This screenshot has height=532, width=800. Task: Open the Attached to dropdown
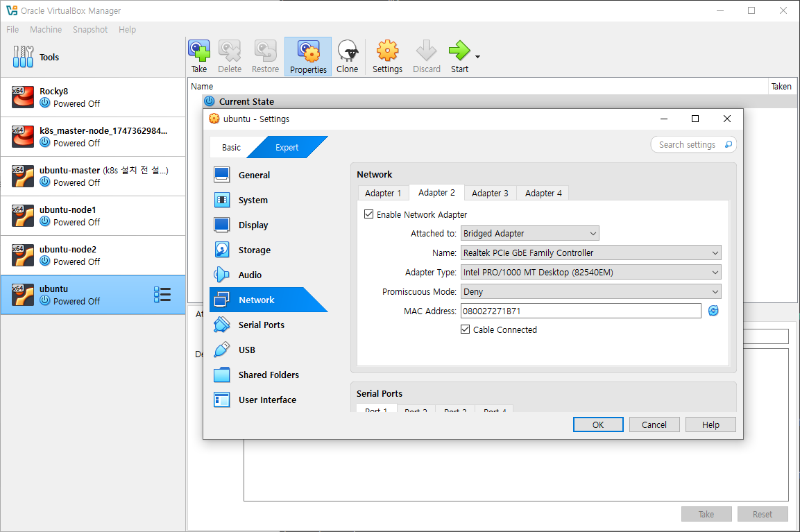(529, 233)
